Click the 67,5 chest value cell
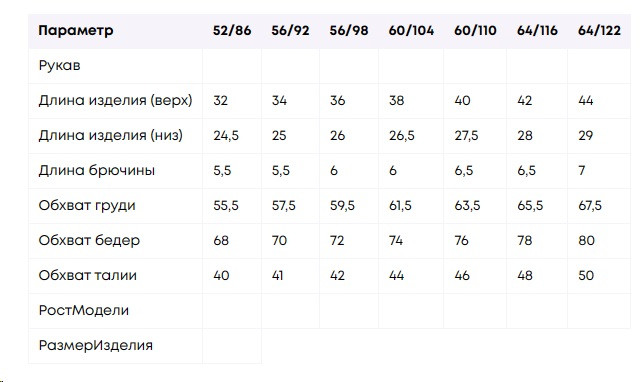640x382 pixels. tap(590, 206)
